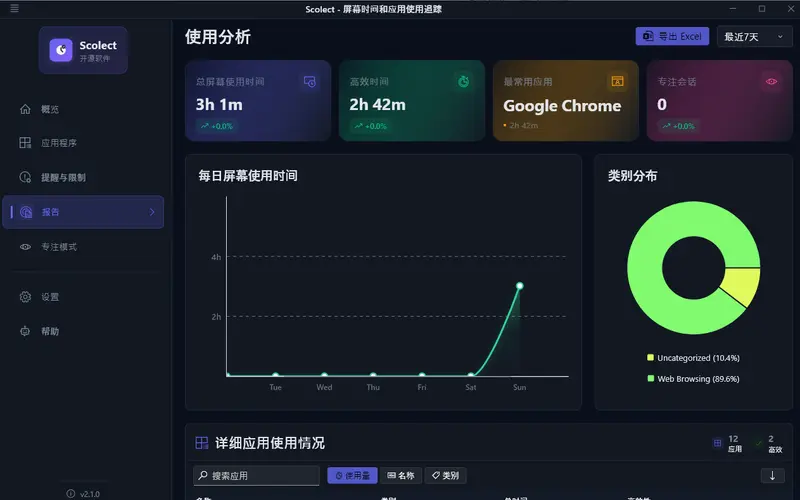The width and height of the screenshot is (800, 500).
Task: Open the 概览 overview page
Action: pyautogui.click(x=83, y=109)
